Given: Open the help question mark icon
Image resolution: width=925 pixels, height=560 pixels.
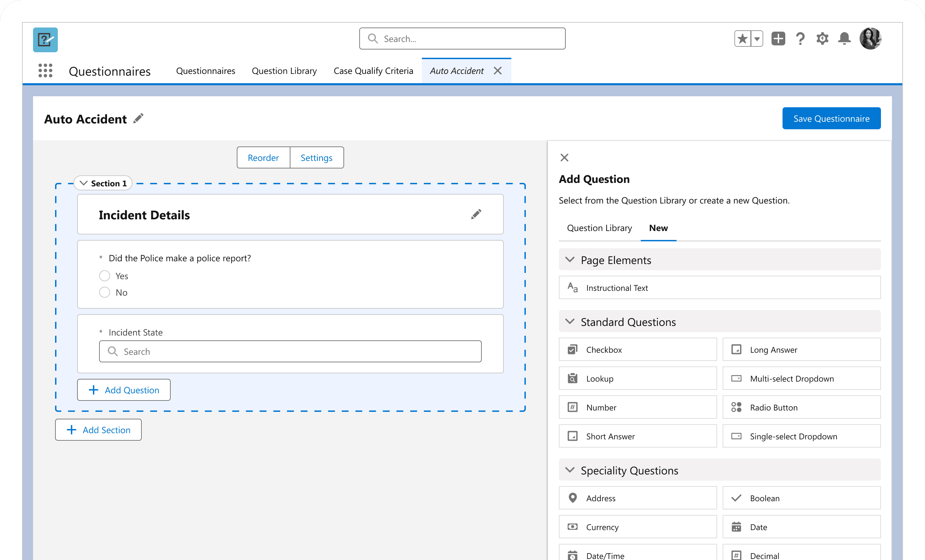Looking at the screenshot, I should pyautogui.click(x=800, y=39).
